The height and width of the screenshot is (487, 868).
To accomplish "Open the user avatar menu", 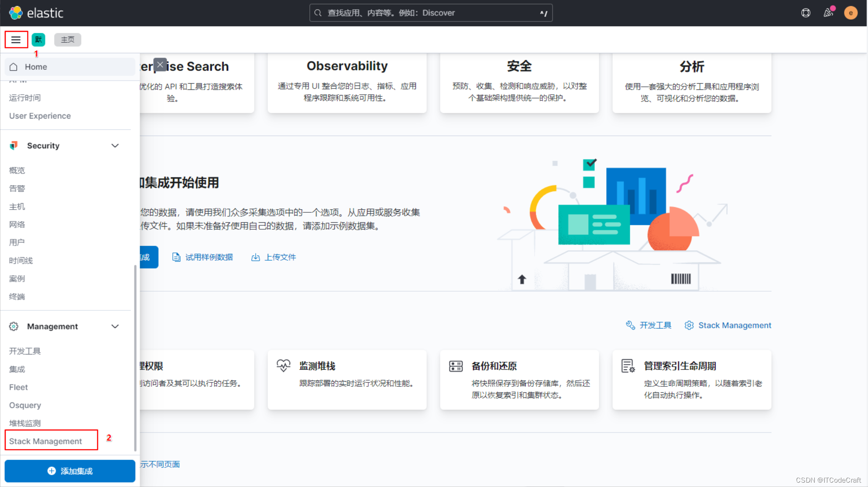I will 851,13.
